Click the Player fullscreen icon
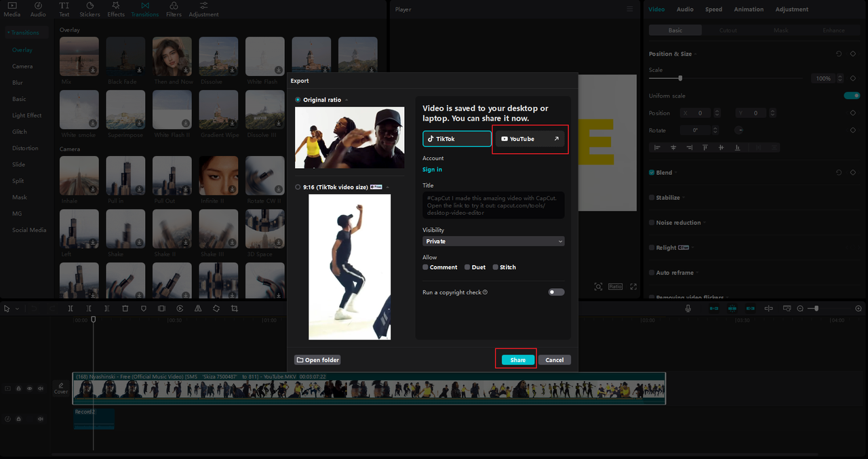 pyautogui.click(x=633, y=286)
